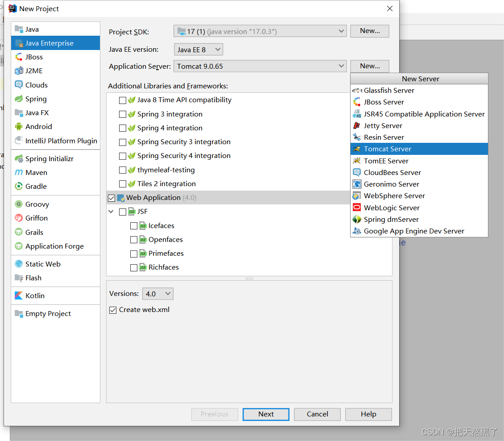This screenshot has height=441, width=504.
Task: Select Java Enterprise in project type list
Action: [56, 43]
